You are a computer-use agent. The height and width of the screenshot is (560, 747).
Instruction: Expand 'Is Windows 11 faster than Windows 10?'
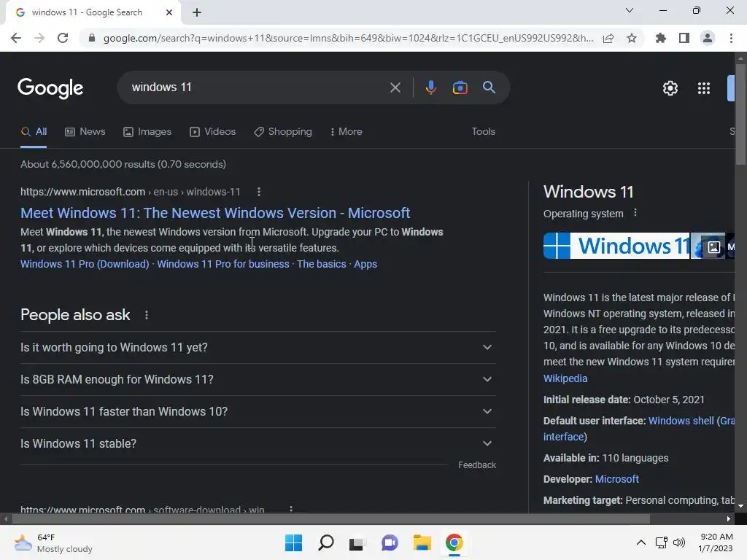[258, 411]
